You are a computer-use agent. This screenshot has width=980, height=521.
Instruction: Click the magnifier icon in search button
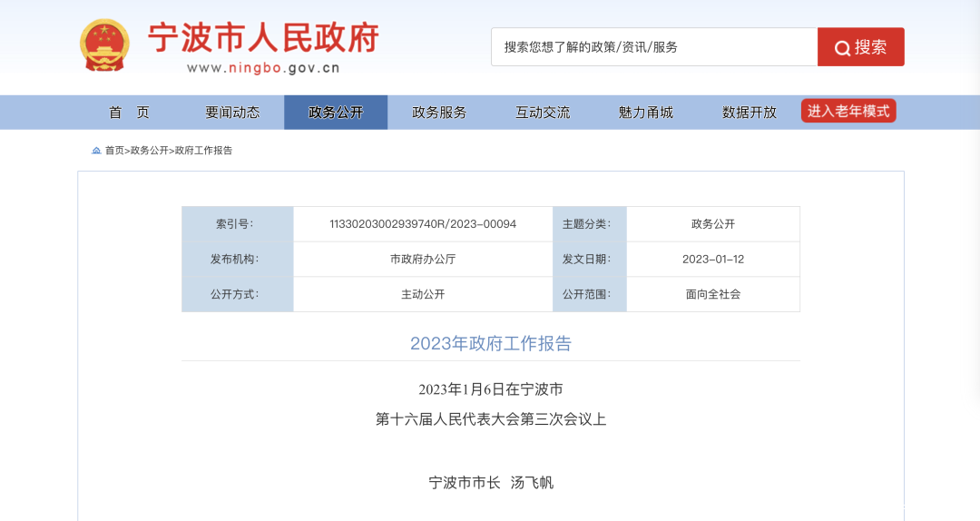point(842,48)
